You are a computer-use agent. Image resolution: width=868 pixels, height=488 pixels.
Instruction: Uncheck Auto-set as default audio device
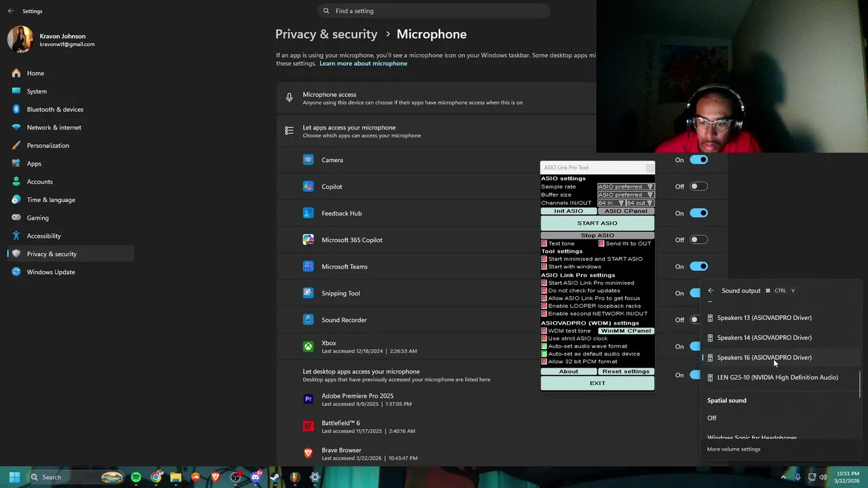tap(544, 354)
